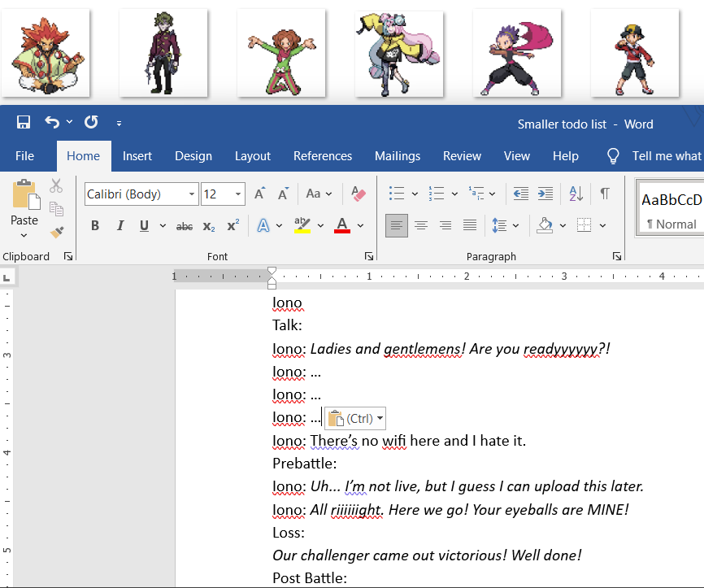This screenshot has height=588, width=704.
Task: Expand the font size dropdown
Action: click(238, 194)
